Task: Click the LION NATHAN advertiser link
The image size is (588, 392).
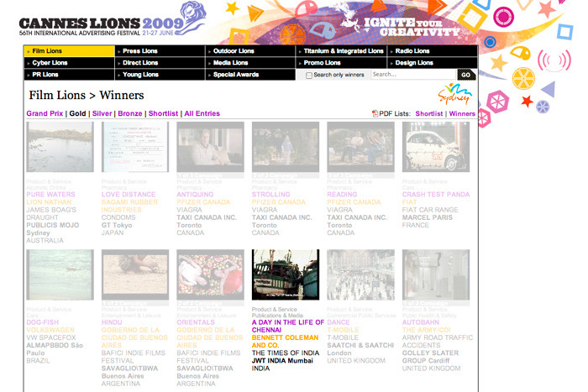Action: (x=49, y=202)
